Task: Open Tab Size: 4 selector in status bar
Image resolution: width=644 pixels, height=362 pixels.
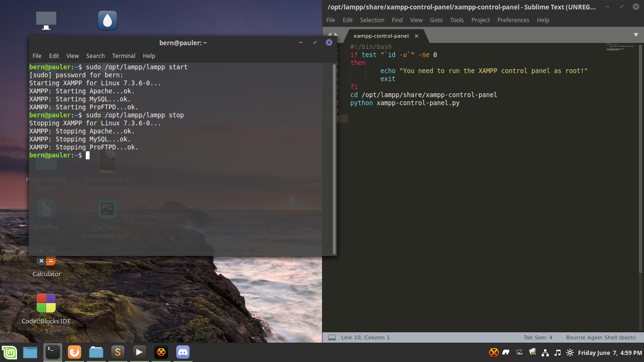Action: click(538, 337)
